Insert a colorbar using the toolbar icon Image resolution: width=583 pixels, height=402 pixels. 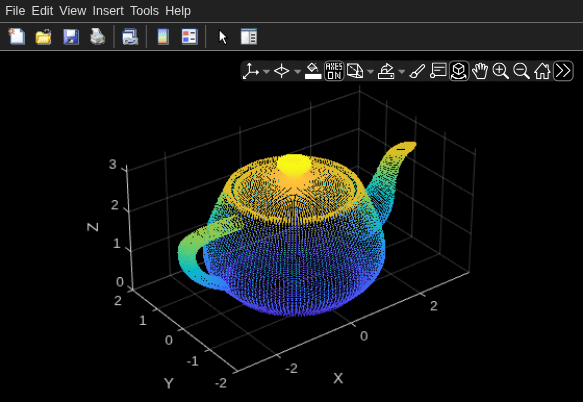[x=163, y=36]
